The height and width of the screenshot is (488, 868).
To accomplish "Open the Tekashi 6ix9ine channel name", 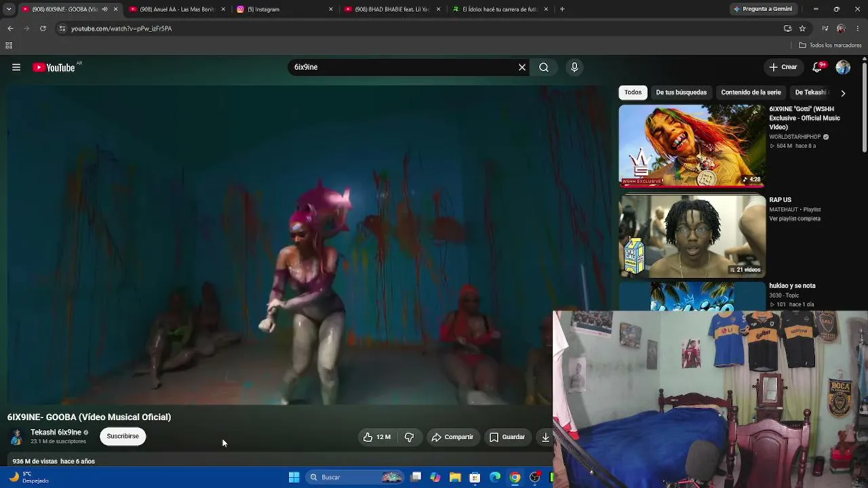I will [56, 432].
